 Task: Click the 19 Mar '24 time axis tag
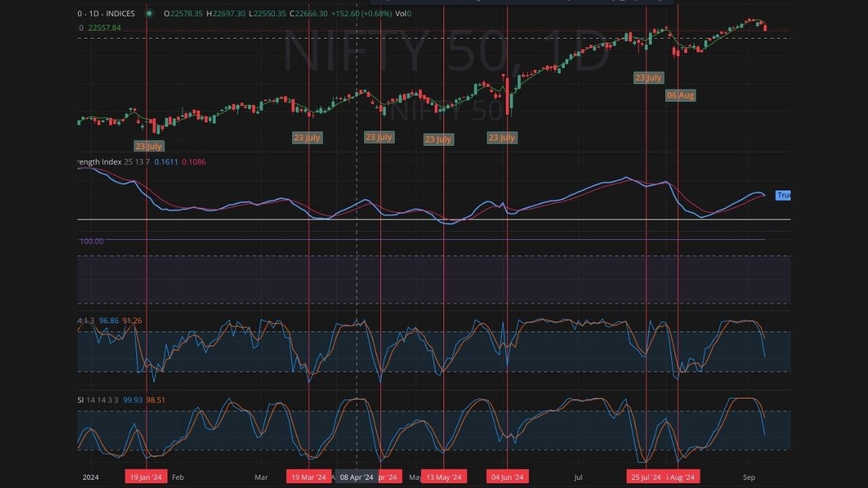click(309, 477)
